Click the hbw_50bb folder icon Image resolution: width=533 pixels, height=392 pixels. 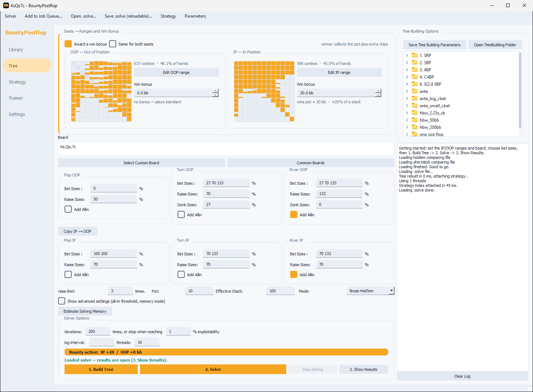tap(415, 120)
